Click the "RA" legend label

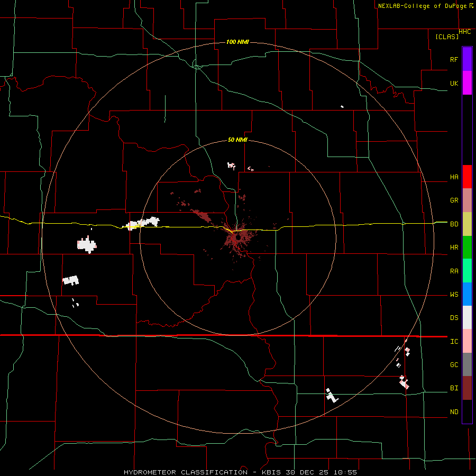point(454,271)
